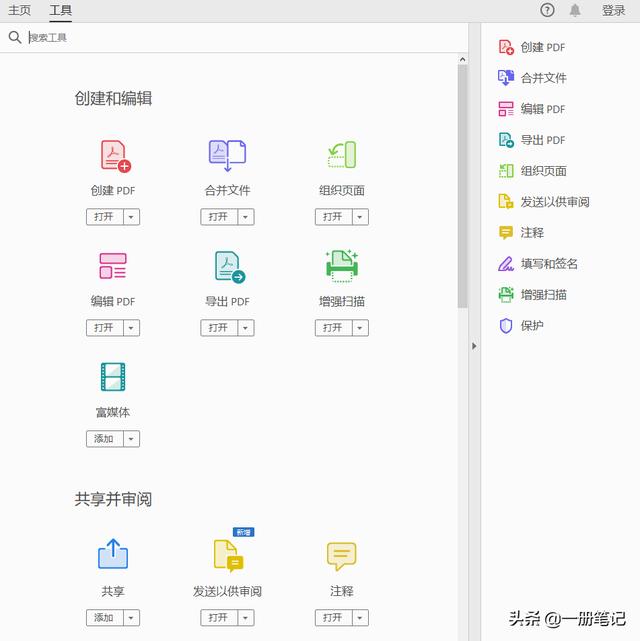The height and width of the screenshot is (641, 640).
Task: Click the 富媒体 film strip icon
Action: click(x=113, y=377)
